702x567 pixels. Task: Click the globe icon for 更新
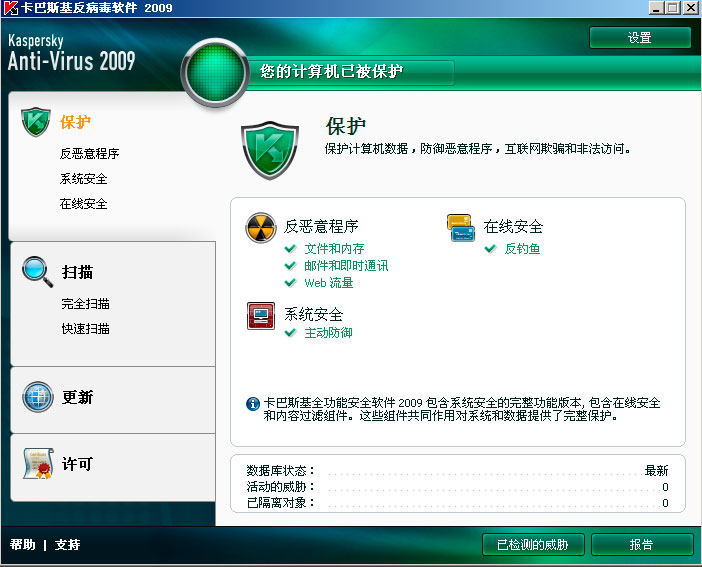pos(38,397)
